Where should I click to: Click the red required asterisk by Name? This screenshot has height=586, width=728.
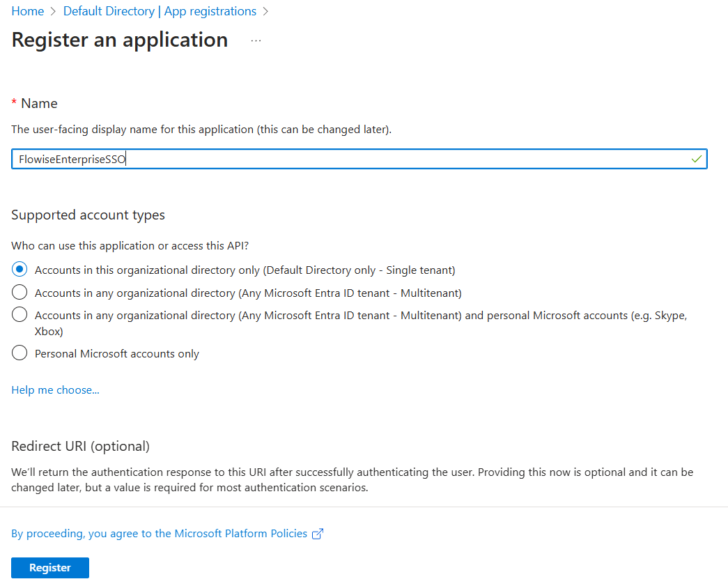(14, 103)
